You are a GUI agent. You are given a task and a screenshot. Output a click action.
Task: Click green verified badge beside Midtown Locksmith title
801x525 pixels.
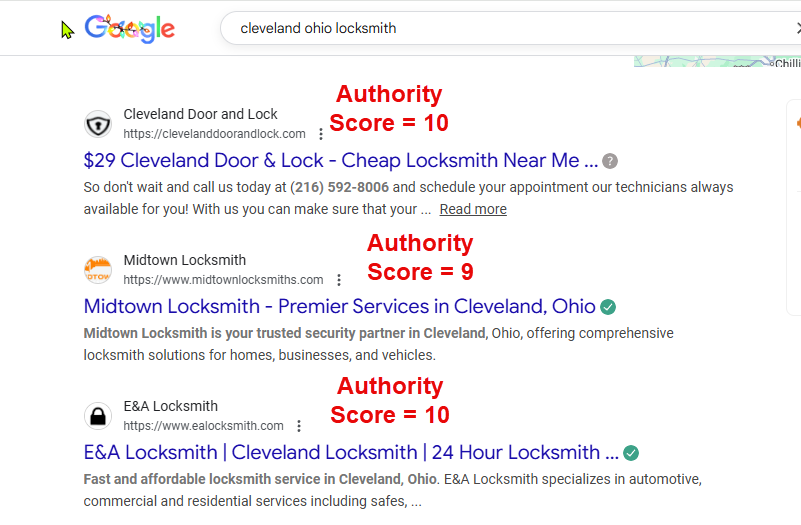tap(608, 307)
